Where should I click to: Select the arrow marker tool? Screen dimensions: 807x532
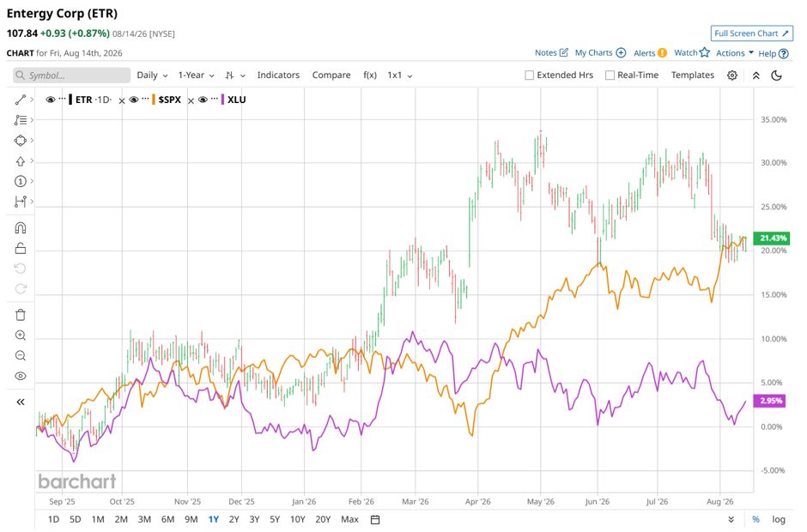(x=20, y=161)
